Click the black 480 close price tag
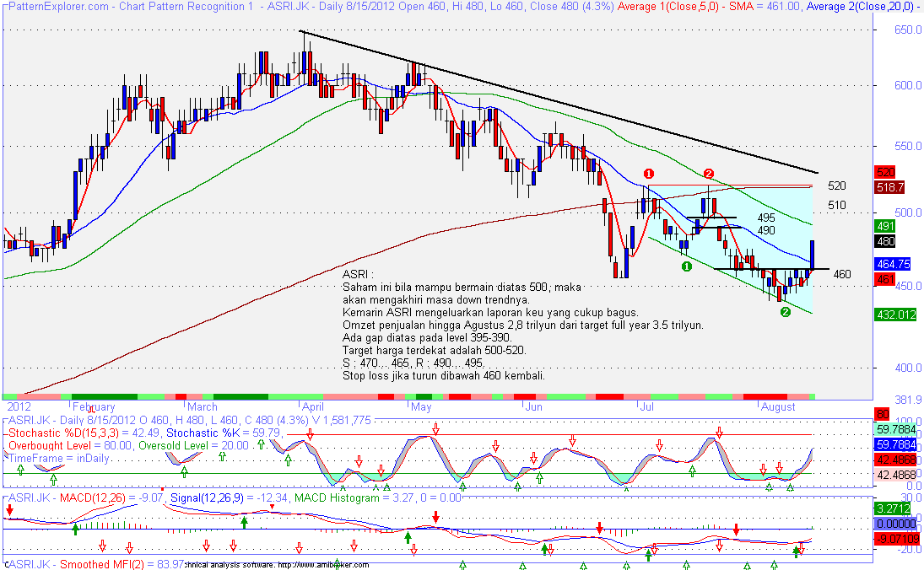924x570 pixels. [x=886, y=241]
